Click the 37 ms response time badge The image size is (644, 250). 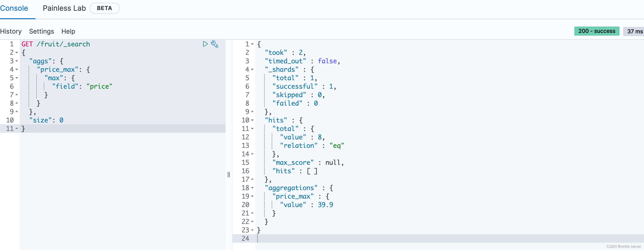tap(634, 31)
